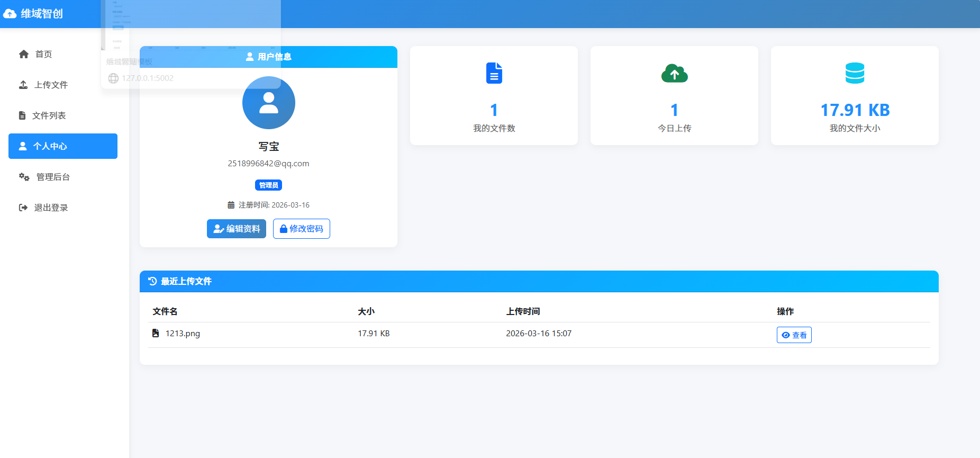Image resolution: width=980 pixels, height=458 pixels.
Task: Click the 1213.png file name
Action: click(x=183, y=334)
